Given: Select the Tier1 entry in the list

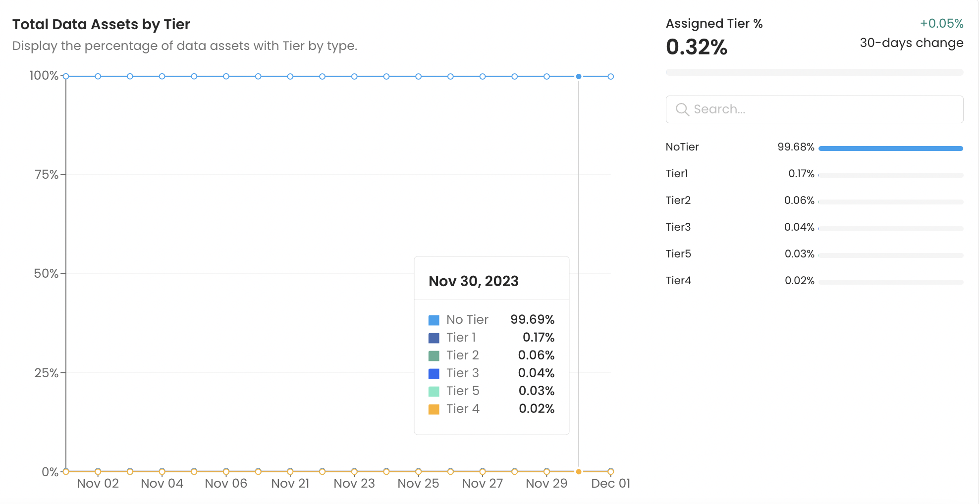Looking at the screenshot, I should tap(677, 174).
